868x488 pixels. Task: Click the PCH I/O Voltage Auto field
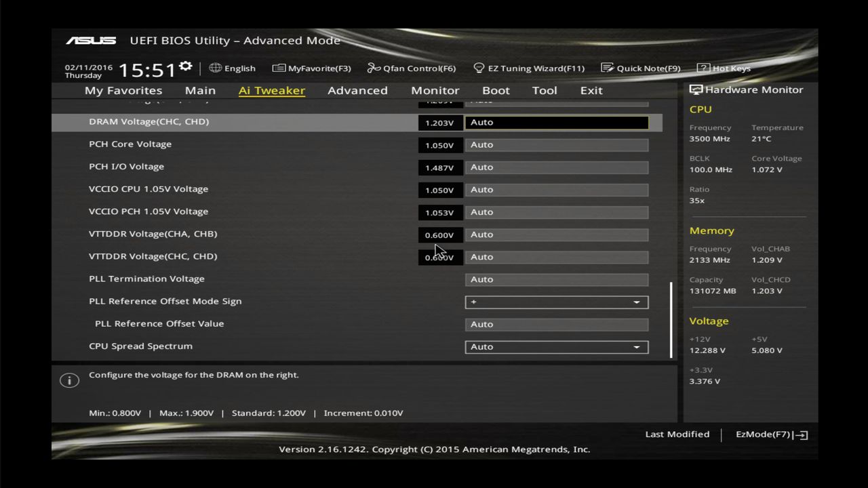pyautogui.click(x=557, y=167)
